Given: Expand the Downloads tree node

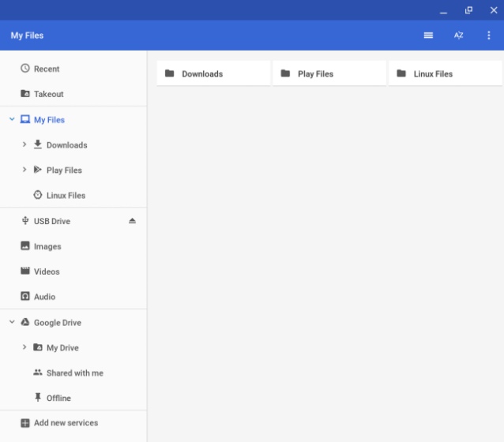Looking at the screenshot, I should coord(24,144).
